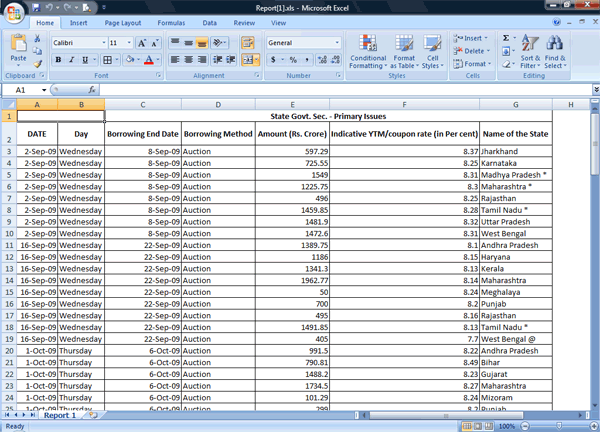Switch to the Page Layout ribbon tab
This screenshot has height=432, width=600.
123,22
